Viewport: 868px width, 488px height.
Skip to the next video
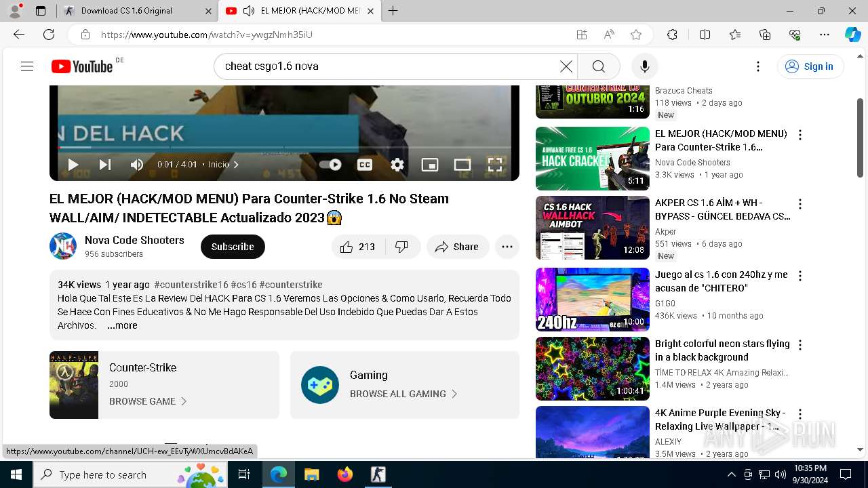(x=105, y=164)
